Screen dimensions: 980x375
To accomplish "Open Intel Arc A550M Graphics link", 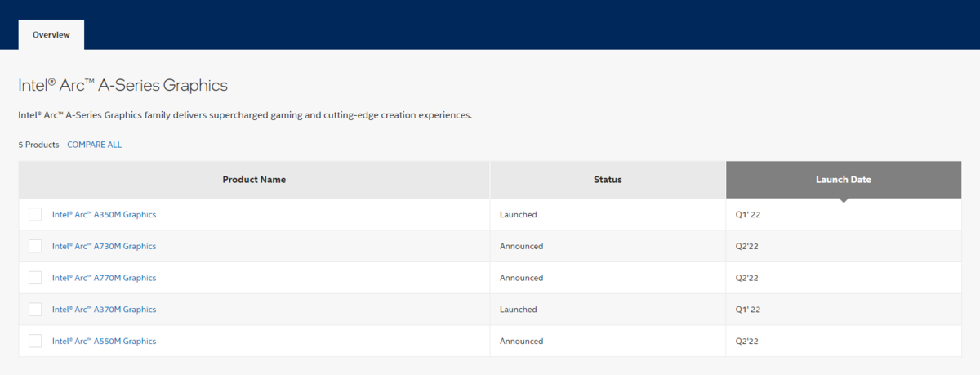I will (104, 342).
